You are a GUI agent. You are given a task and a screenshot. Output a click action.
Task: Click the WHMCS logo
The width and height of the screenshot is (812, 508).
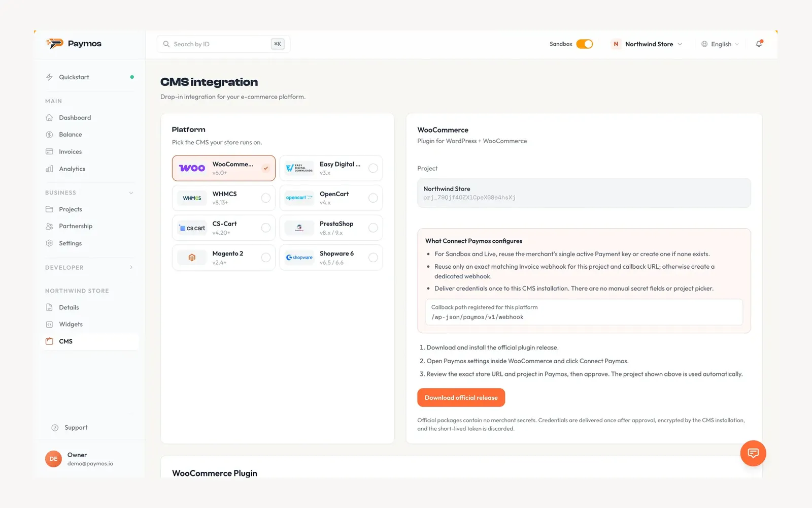(x=192, y=198)
